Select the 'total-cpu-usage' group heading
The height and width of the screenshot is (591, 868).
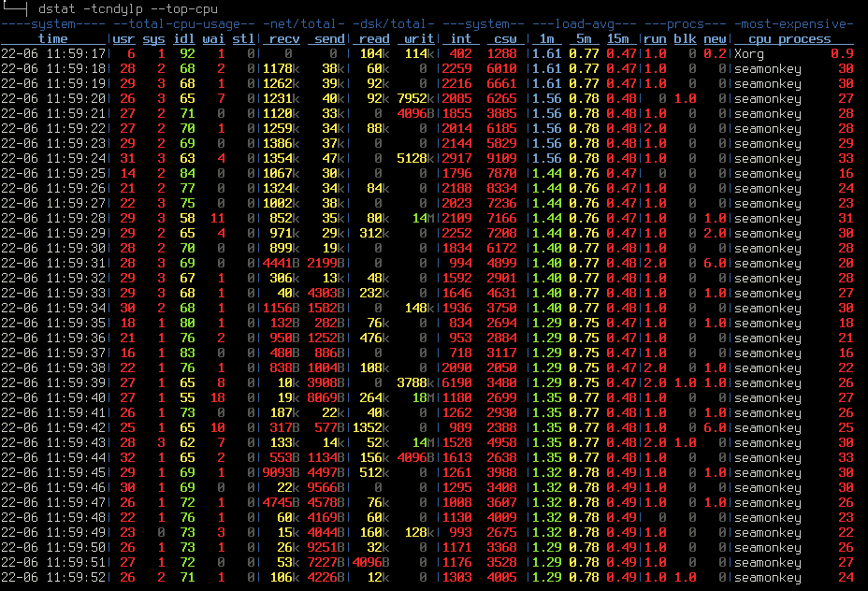click(x=183, y=23)
